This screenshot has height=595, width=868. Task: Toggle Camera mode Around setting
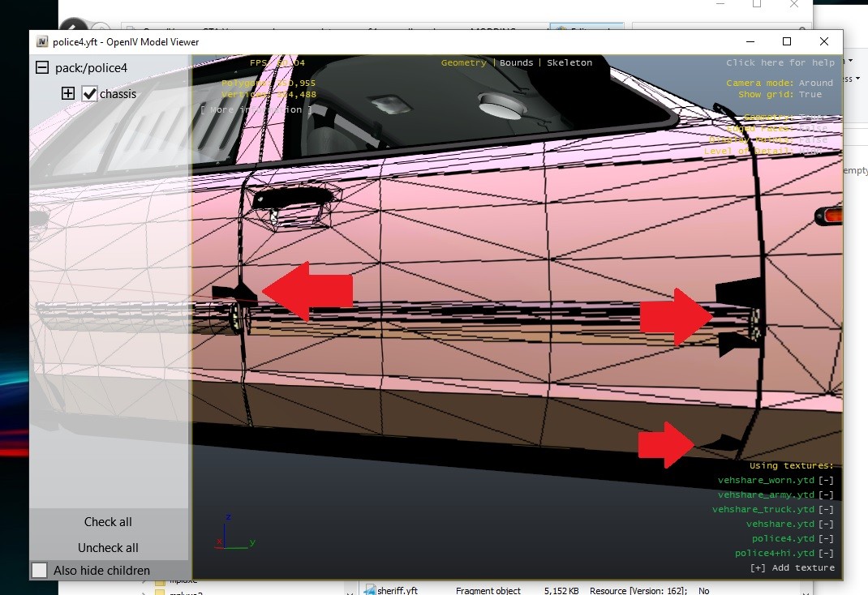(780, 83)
